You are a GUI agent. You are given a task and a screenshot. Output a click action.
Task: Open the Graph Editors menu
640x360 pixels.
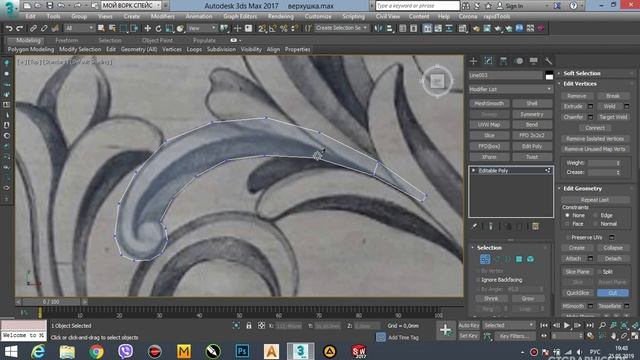pos(240,17)
